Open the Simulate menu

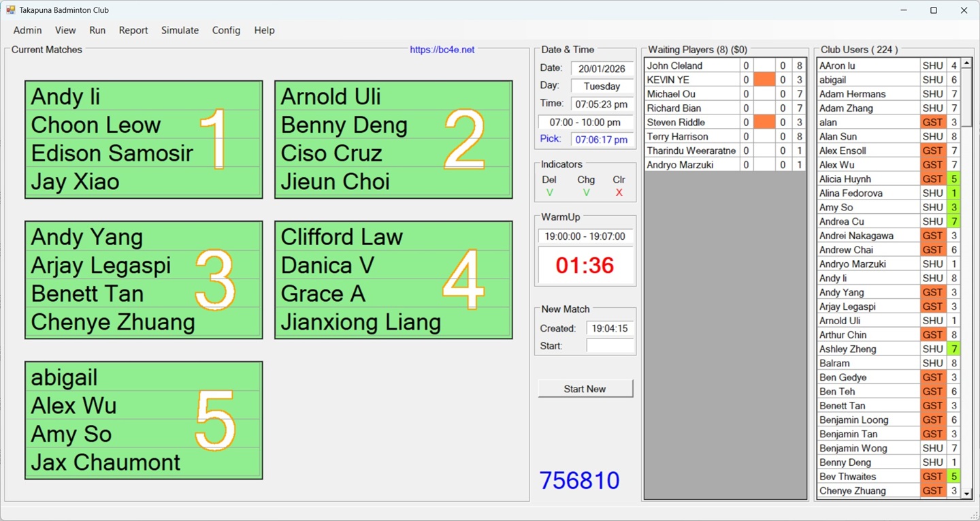click(180, 30)
